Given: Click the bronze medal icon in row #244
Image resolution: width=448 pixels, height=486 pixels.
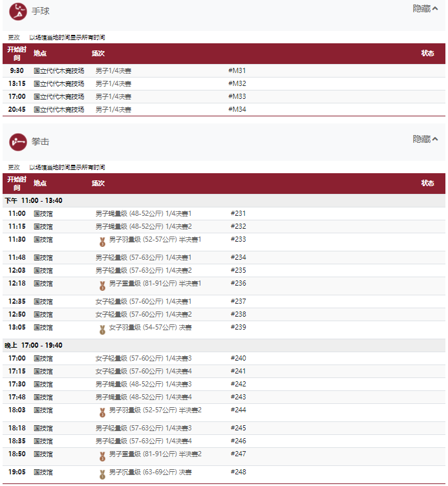Looking at the screenshot, I should pos(102,412).
